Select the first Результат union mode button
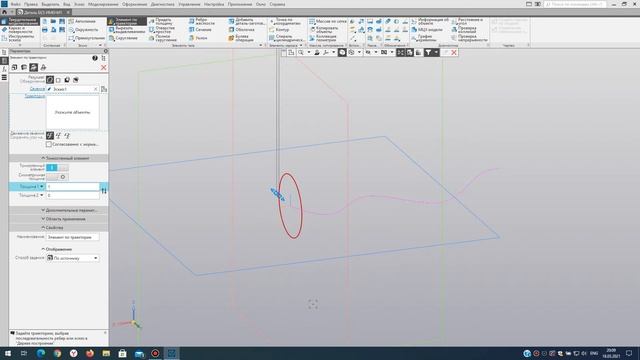The image size is (640, 360). pos(50,80)
